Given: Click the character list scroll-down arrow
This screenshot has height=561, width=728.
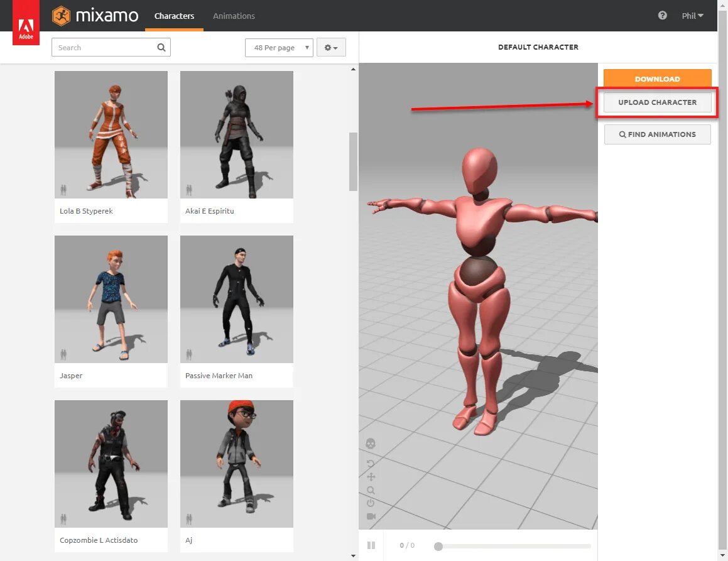Looking at the screenshot, I should [x=353, y=555].
